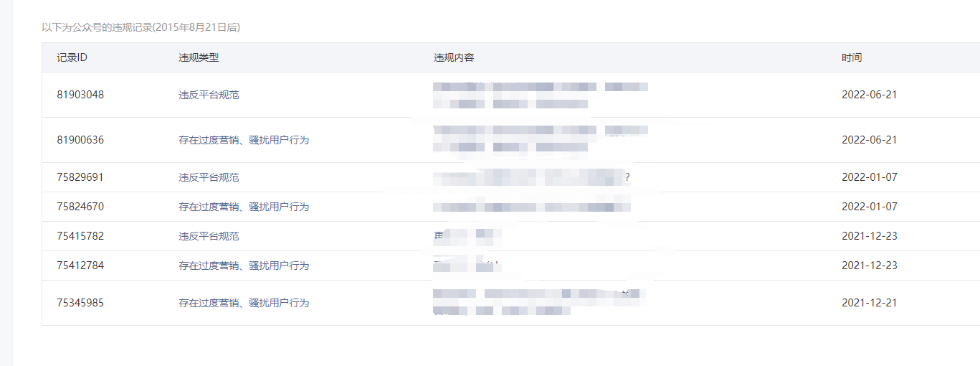Select record ID 75345985
The height and width of the screenshot is (366, 980).
80,303
